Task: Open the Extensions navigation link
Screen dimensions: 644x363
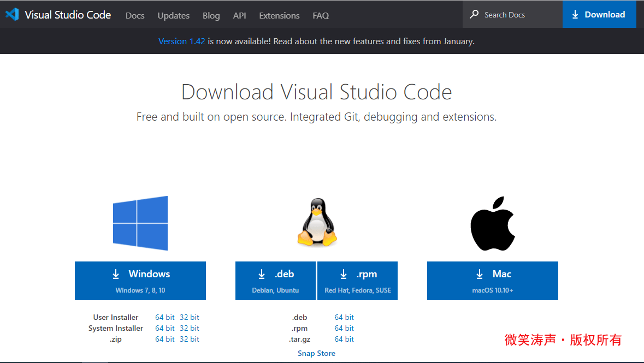Action: tap(279, 16)
